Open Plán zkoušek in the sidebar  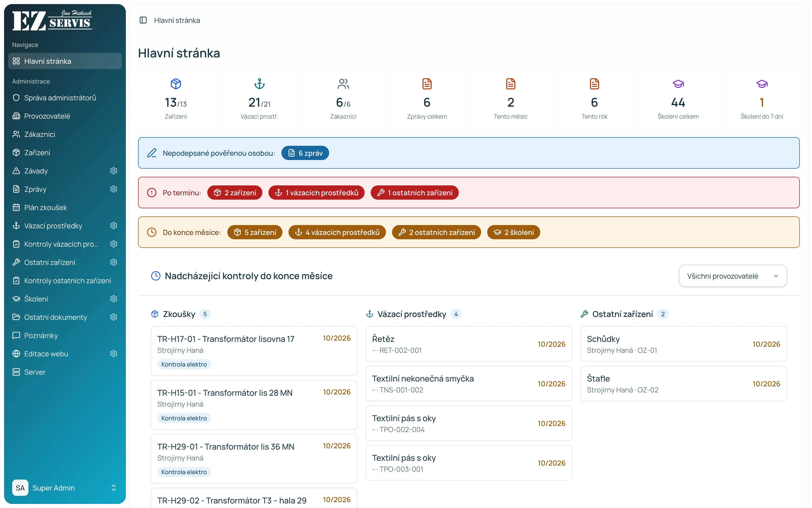65,207
